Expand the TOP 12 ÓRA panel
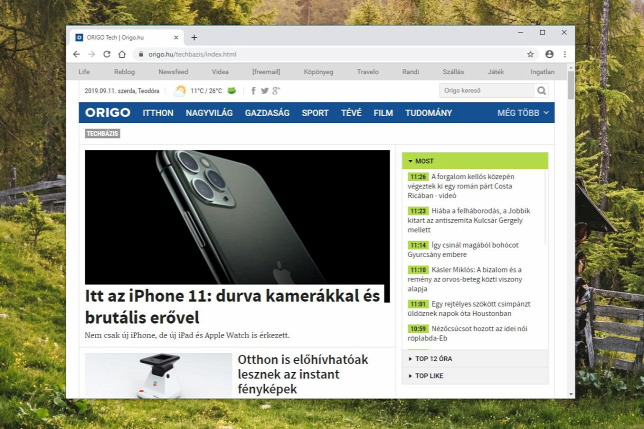The image size is (644, 429). pos(475,358)
